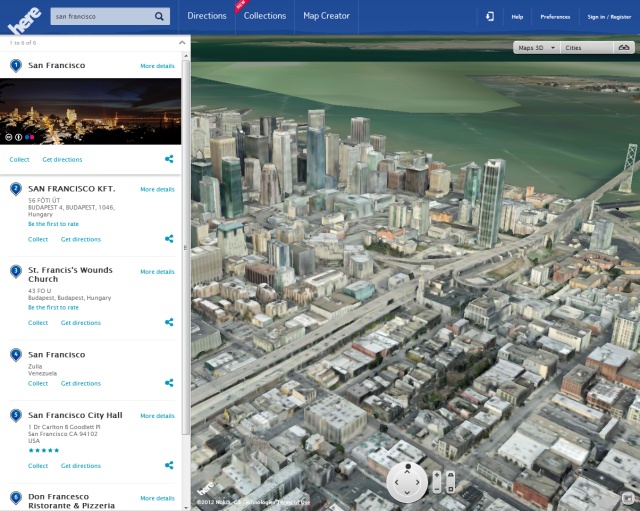
Task: Click the number 2 map pin marker
Action: tap(16, 188)
